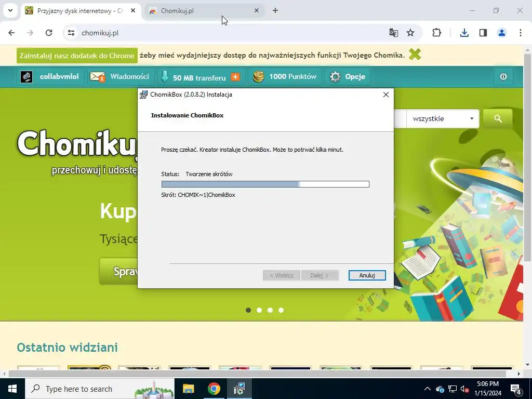Viewport: 532px width, 399px height.
Task: Go back to the previous page
Action: pos(11,33)
